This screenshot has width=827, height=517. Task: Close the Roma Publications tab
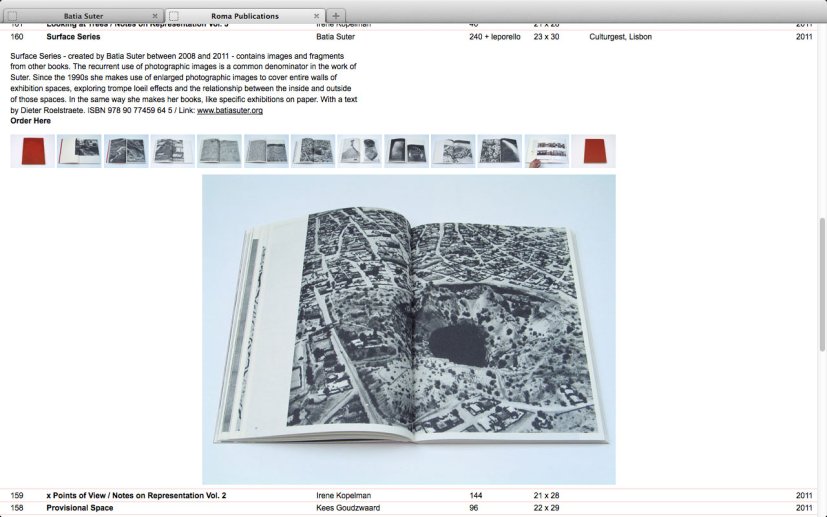tap(316, 16)
